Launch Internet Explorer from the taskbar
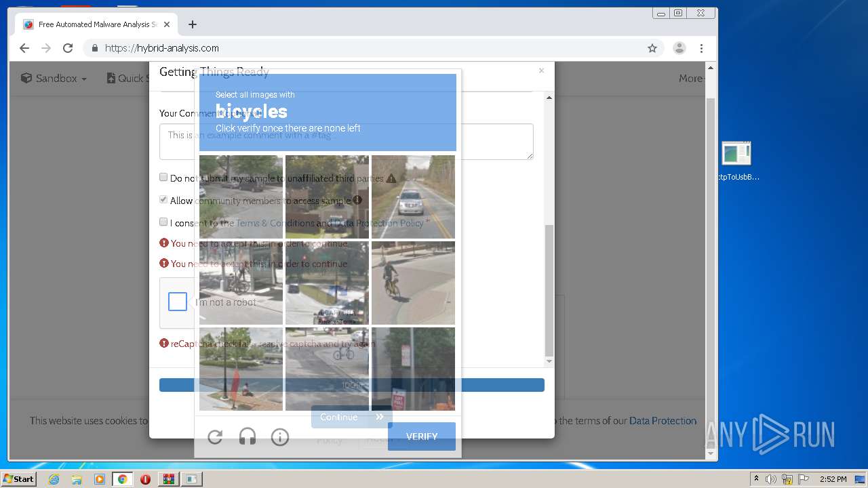This screenshot has height=488, width=868. point(54,479)
